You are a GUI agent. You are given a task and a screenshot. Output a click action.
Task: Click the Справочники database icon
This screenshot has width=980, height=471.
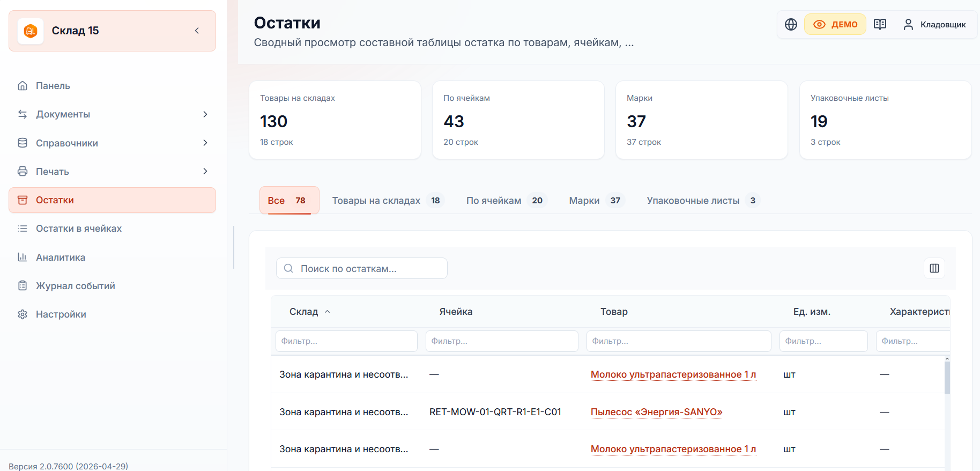(x=23, y=143)
